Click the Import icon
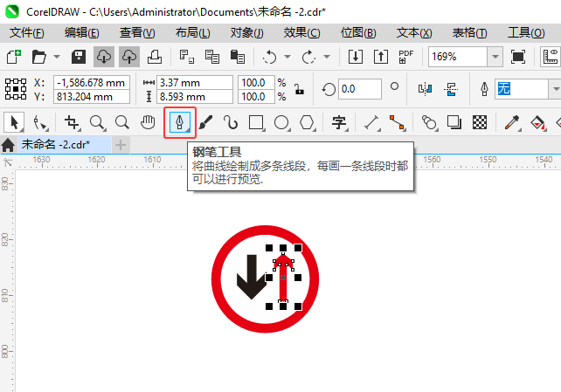 (356, 57)
